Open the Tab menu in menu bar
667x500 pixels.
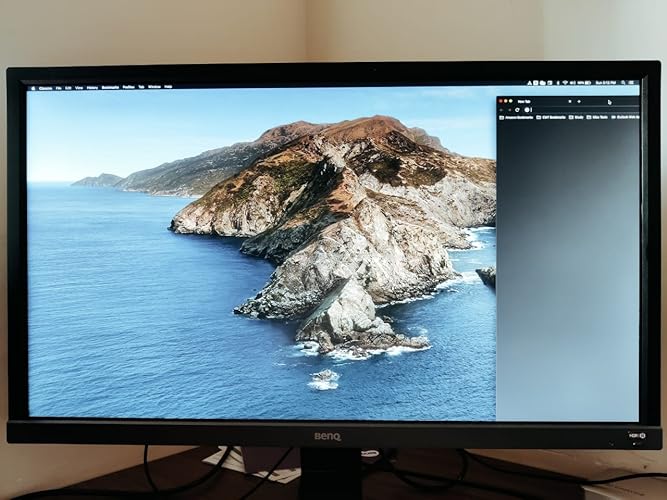pyautogui.click(x=141, y=87)
